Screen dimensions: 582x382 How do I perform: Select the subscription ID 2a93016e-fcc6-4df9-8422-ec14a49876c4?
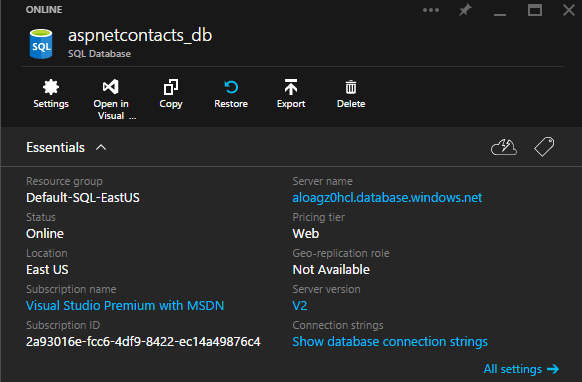143,342
